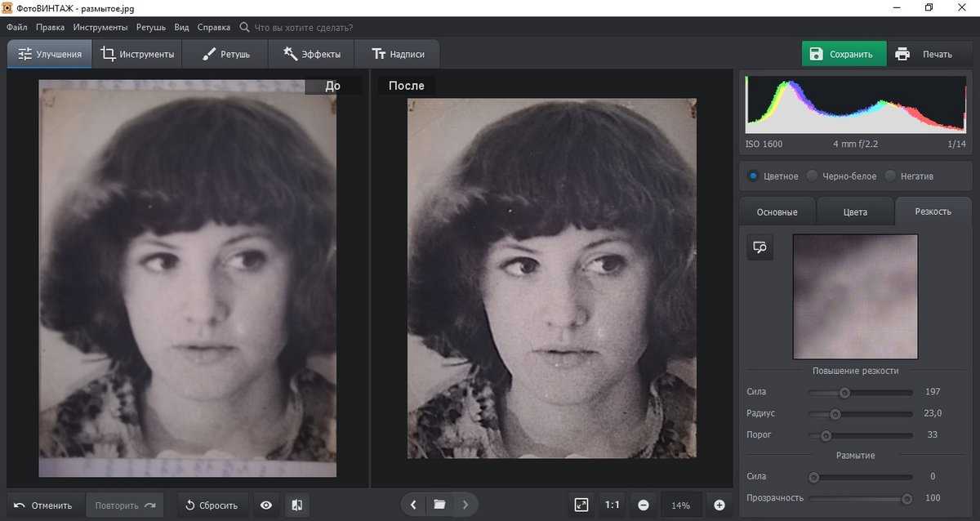This screenshot has width=980, height=521.
Task: Open the Правка menu
Action: (50, 27)
